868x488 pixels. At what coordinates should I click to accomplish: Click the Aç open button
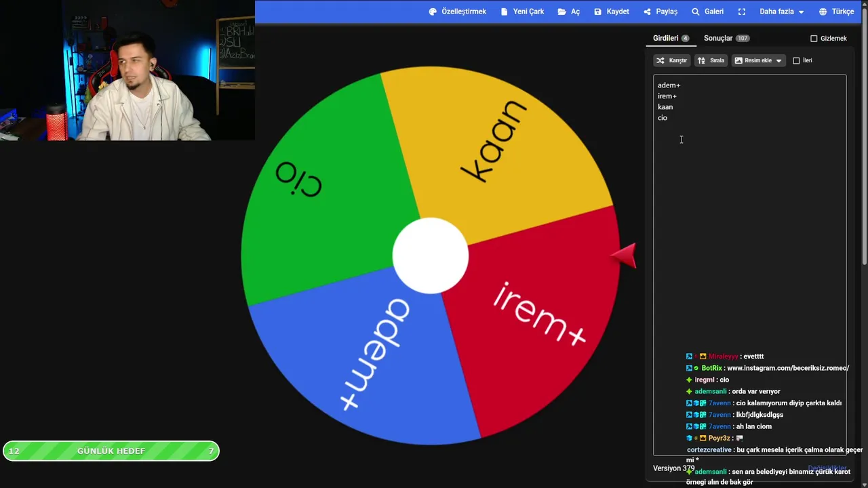pos(569,12)
